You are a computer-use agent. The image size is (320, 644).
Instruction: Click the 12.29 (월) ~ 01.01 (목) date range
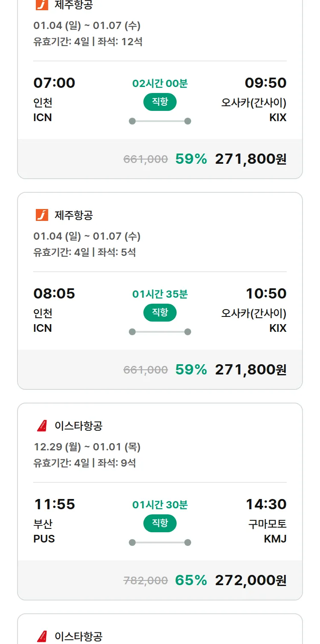tap(87, 447)
